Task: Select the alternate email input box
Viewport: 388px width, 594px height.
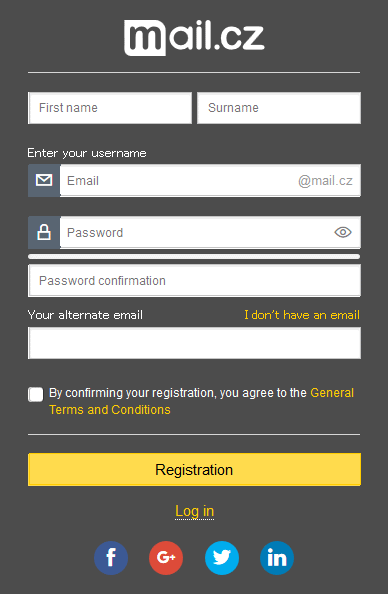Action: tap(194, 343)
